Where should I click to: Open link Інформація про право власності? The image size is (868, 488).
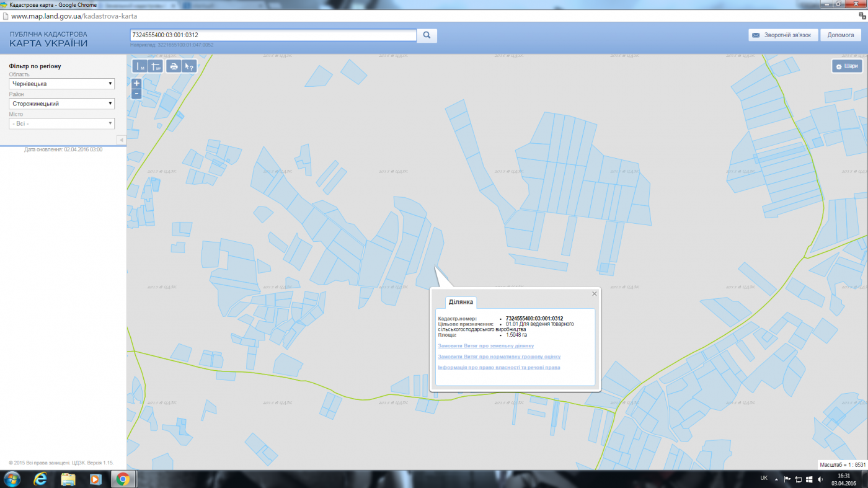pos(498,368)
